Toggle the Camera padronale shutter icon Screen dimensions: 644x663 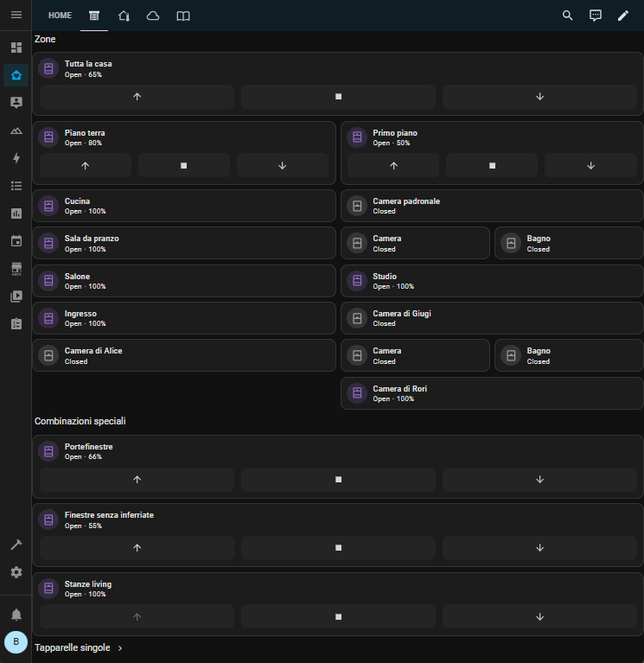coord(356,206)
